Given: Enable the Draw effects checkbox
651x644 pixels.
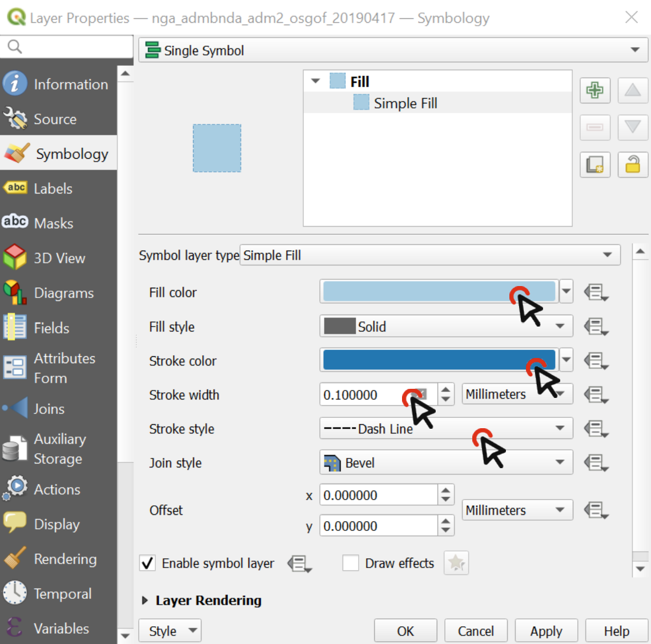Looking at the screenshot, I should (x=350, y=563).
